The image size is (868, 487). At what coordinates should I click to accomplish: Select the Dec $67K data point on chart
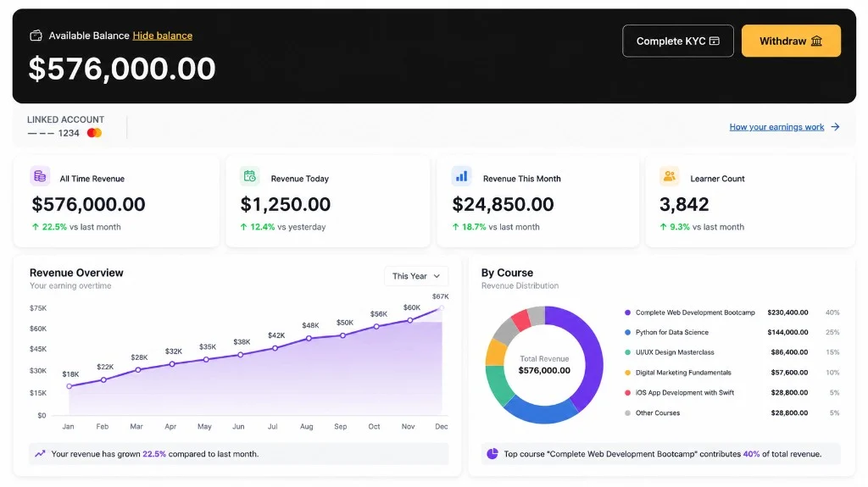click(442, 307)
